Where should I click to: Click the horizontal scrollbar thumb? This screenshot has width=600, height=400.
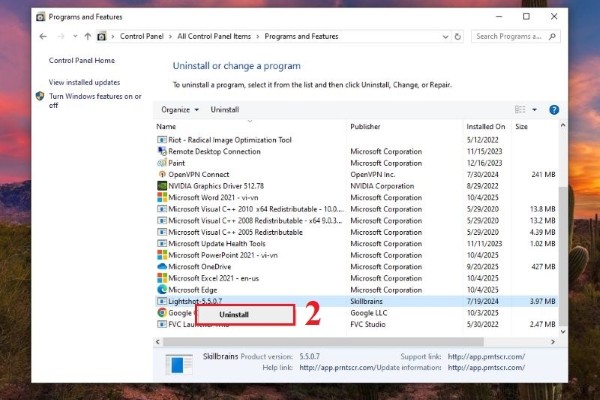pyautogui.click(x=323, y=341)
